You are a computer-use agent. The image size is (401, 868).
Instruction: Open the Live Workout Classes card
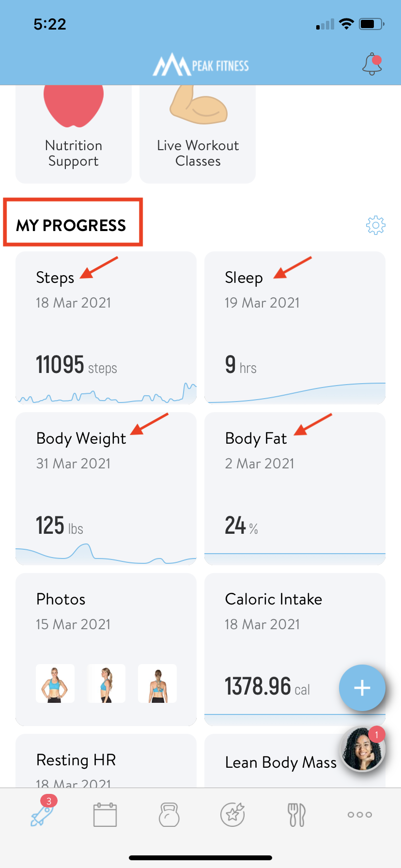[x=198, y=134]
